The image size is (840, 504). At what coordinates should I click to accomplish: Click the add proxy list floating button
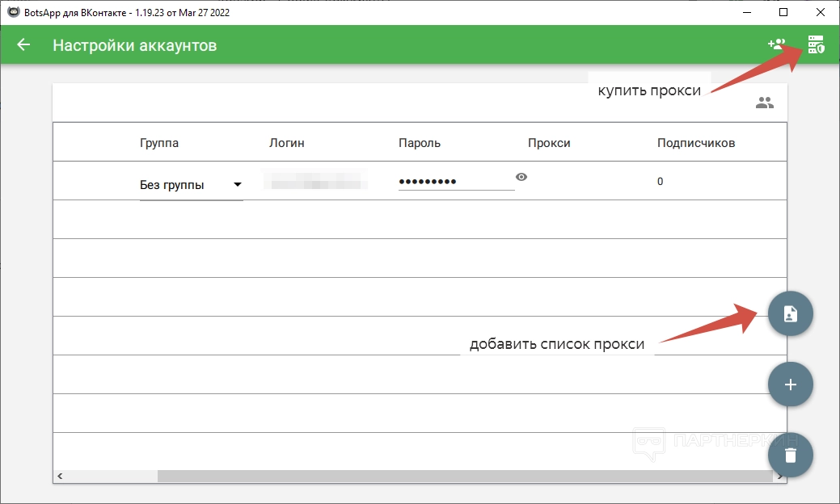790,314
